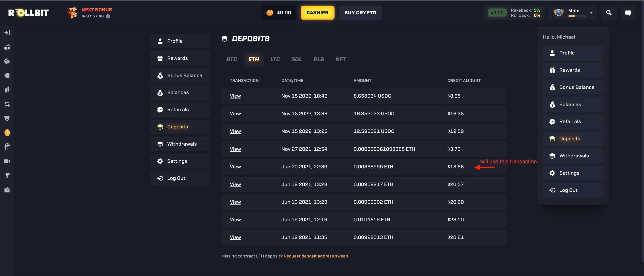
Task: Click Request deposit address sweep link
Action: point(316,256)
